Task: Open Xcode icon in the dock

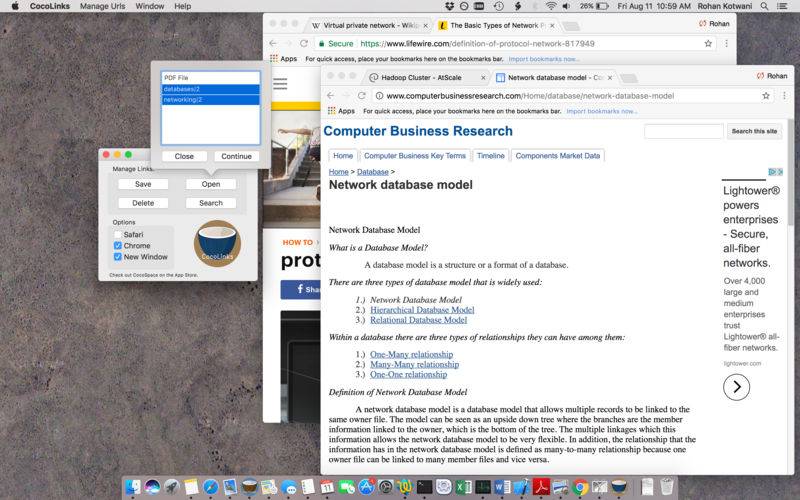Action: [521, 487]
